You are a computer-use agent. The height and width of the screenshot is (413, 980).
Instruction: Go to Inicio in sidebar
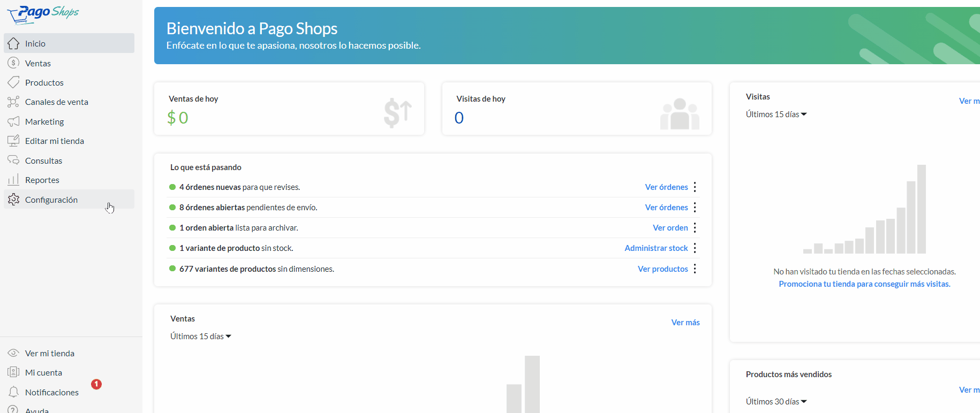click(69, 43)
